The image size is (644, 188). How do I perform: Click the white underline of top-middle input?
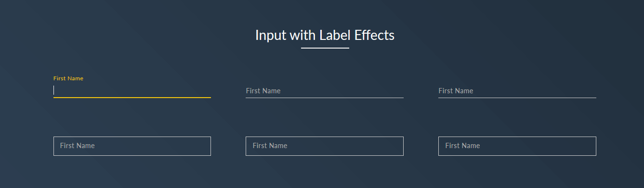coord(325,98)
